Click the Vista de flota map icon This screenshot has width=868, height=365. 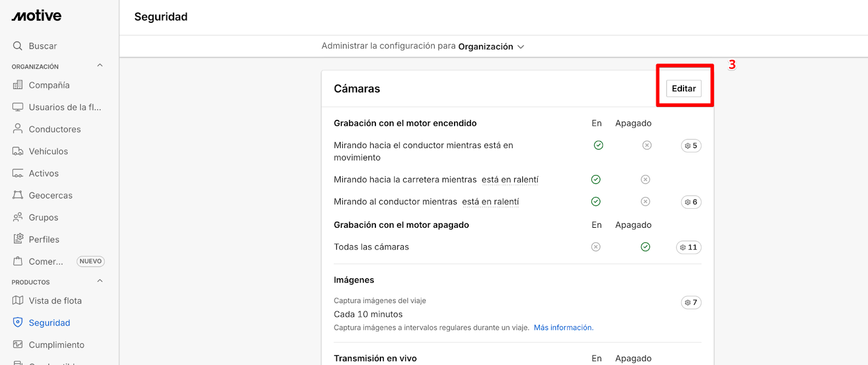tap(18, 300)
